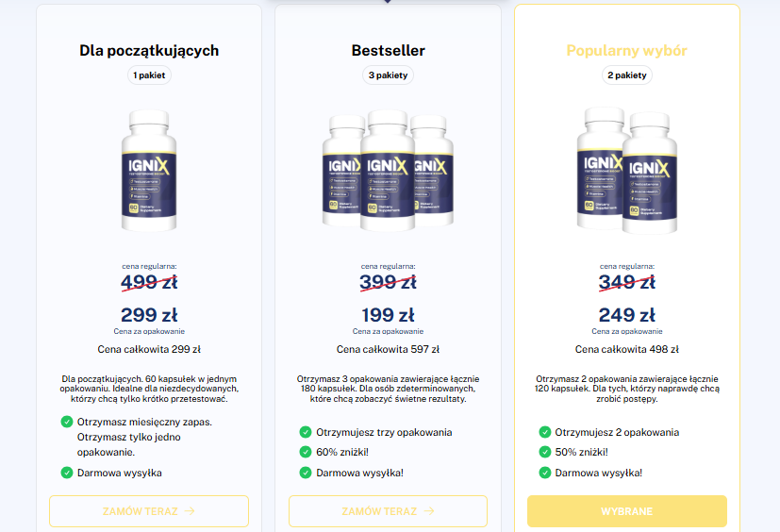Click green checkmark beside 'Otrzymasz miesięczny zapas'

pos(66,422)
